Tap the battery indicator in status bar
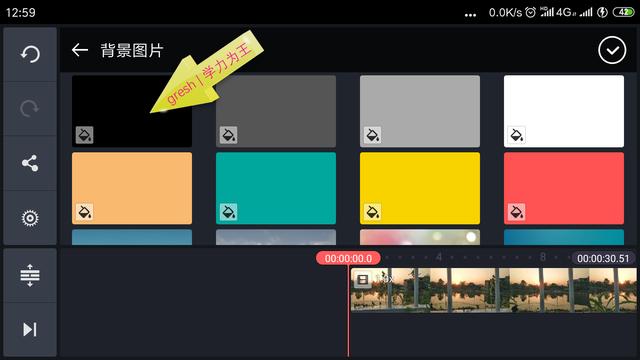This screenshot has height=360, width=640. tap(624, 12)
